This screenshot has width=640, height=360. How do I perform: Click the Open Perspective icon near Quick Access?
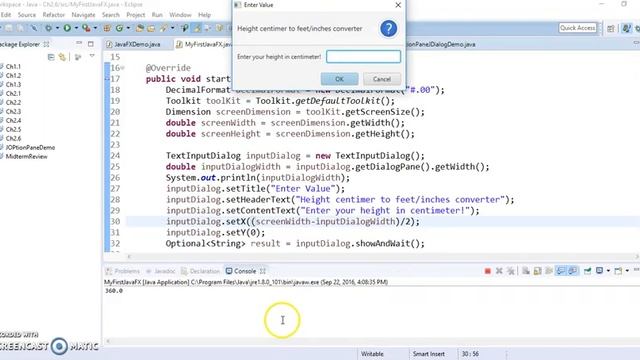pos(611,28)
